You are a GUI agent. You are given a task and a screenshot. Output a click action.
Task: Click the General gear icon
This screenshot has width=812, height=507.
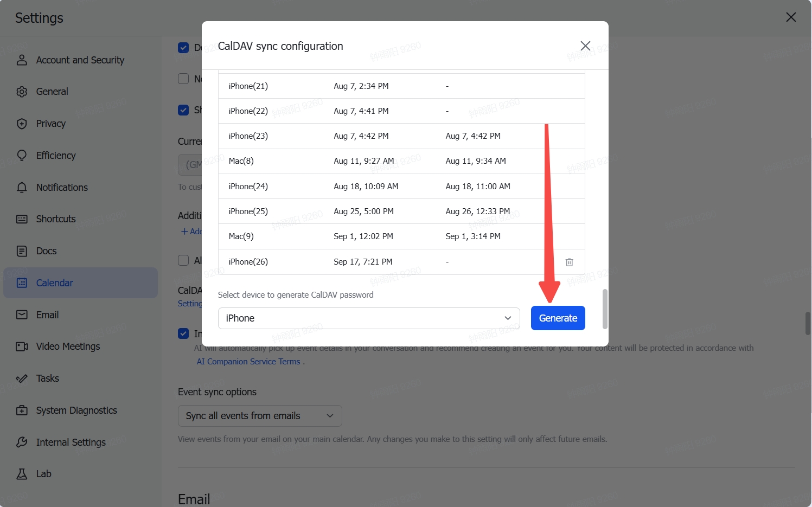coord(22,92)
